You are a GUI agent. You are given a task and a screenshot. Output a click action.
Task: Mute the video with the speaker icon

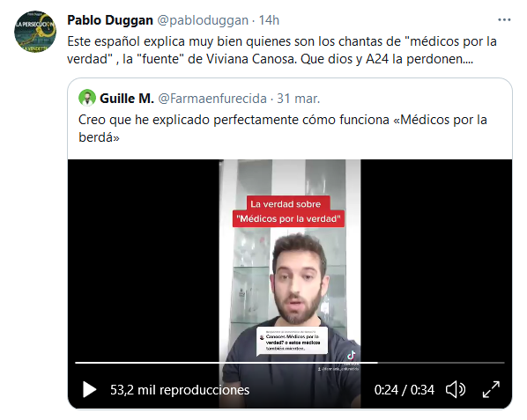tap(456, 389)
